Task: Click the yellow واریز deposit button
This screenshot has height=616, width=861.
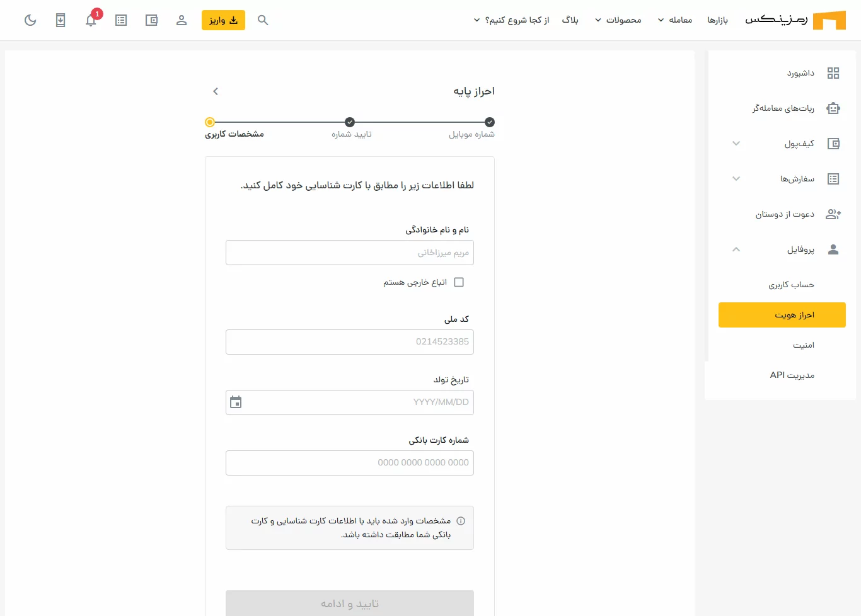Action: 223,20
